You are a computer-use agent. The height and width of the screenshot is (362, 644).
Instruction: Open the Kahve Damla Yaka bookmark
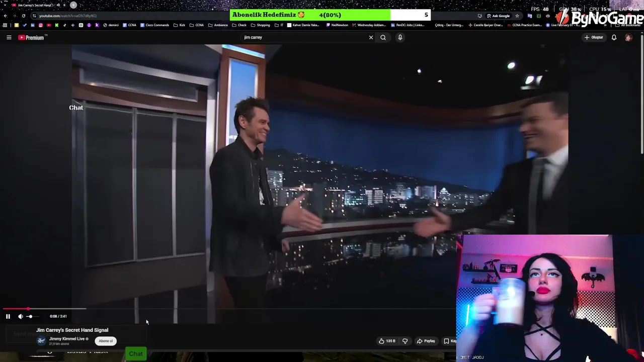click(x=303, y=25)
